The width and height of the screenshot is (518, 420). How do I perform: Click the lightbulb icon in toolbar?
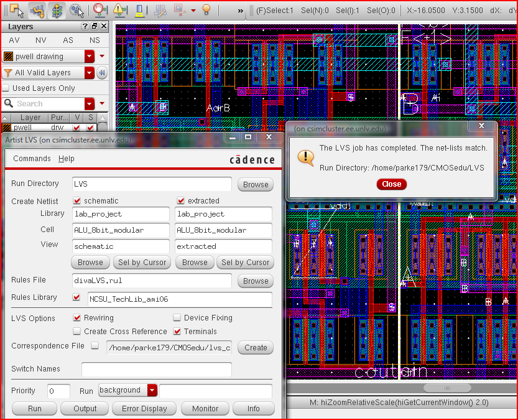[206, 10]
